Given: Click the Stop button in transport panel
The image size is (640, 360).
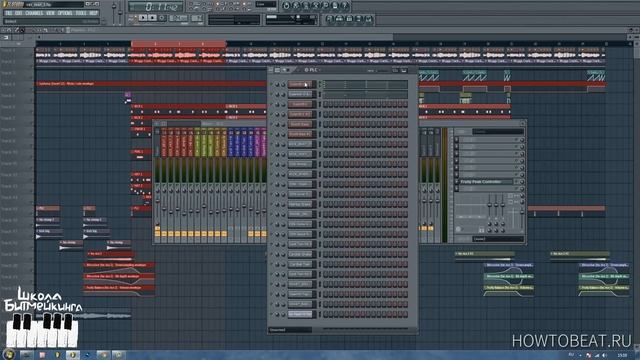Looking at the screenshot, I should pos(152,18).
